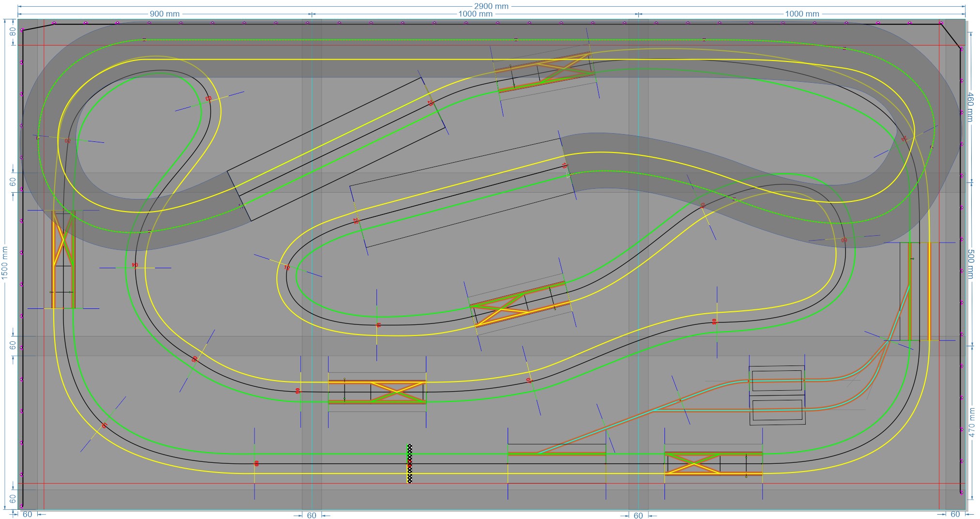Select the red section marker 03

(x=208, y=98)
